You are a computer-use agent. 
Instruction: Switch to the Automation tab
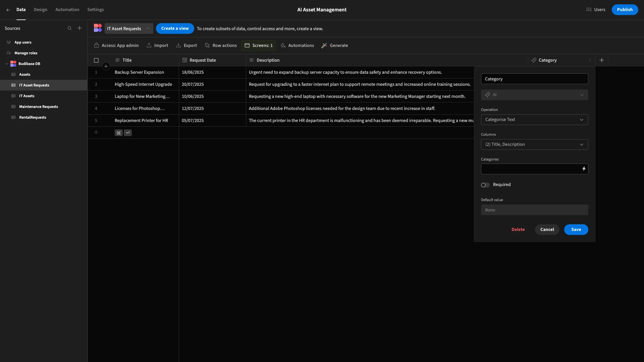[67, 10]
